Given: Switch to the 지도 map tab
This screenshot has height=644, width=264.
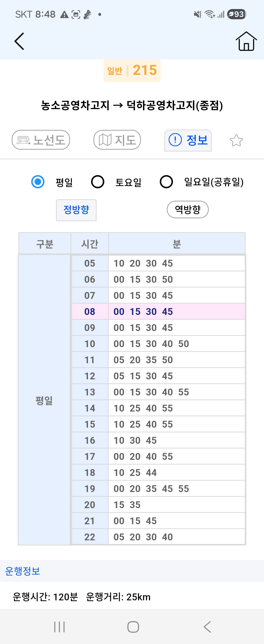Looking at the screenshot, I should pyautogui.click(x=117, y=140).
